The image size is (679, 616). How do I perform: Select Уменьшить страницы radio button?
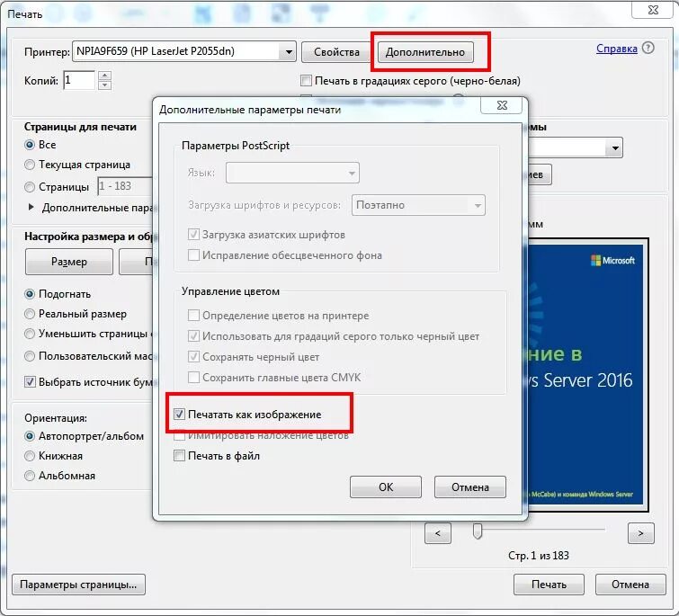pos(30,334)
